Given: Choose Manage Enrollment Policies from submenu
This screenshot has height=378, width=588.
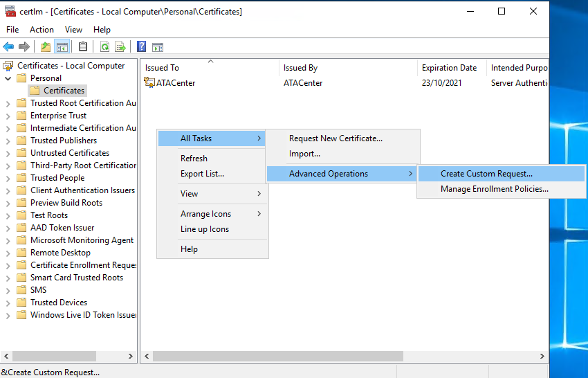Looking at the screenshot, I should tap(494, 189).
